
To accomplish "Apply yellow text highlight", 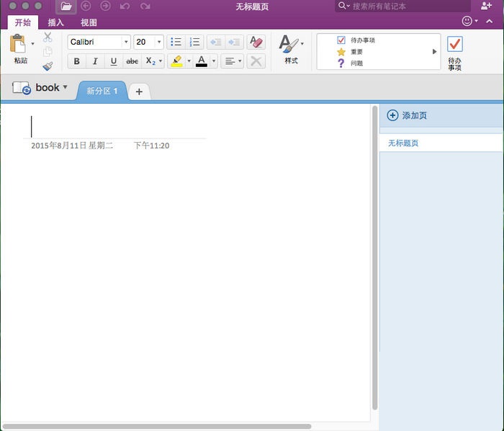I will (x=177, y=61).
